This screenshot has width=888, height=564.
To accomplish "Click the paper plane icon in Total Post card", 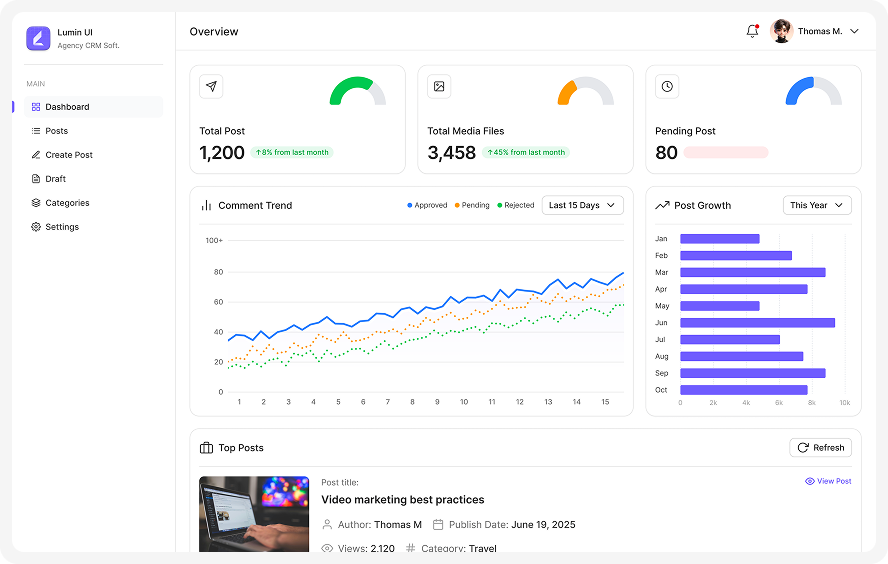I will coord(211,87).
